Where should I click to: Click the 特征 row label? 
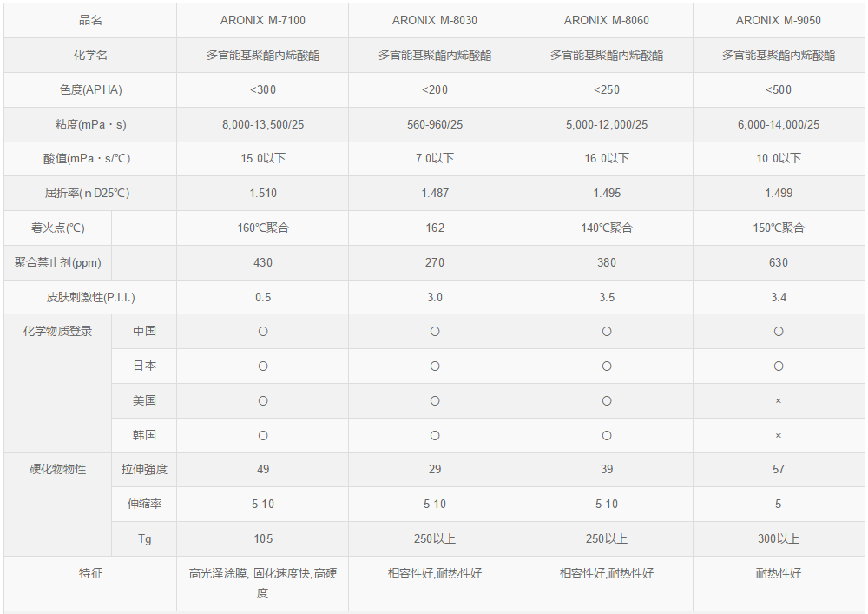coord(90,573)
